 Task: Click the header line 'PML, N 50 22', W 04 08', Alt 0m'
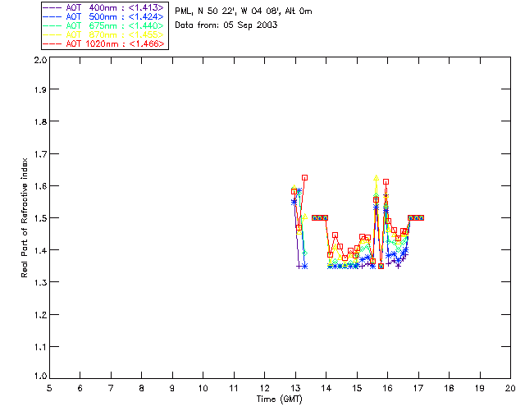(244, 11)
